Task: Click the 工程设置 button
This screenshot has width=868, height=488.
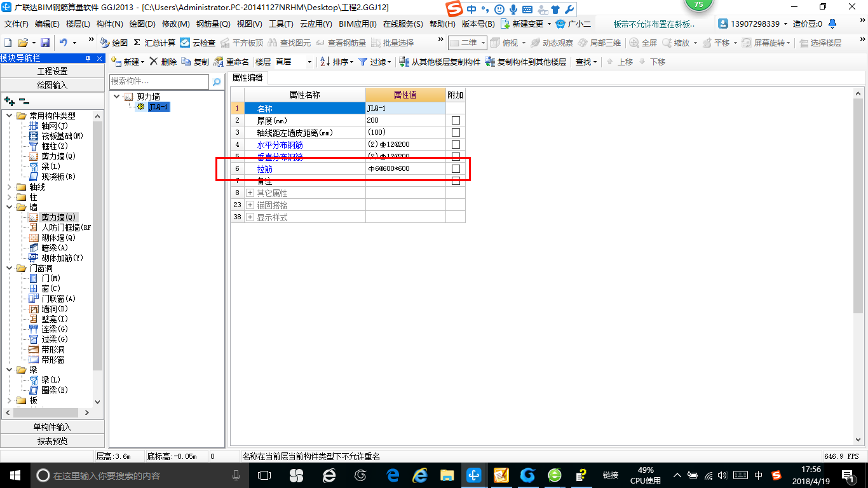Action: coord(52,71)
